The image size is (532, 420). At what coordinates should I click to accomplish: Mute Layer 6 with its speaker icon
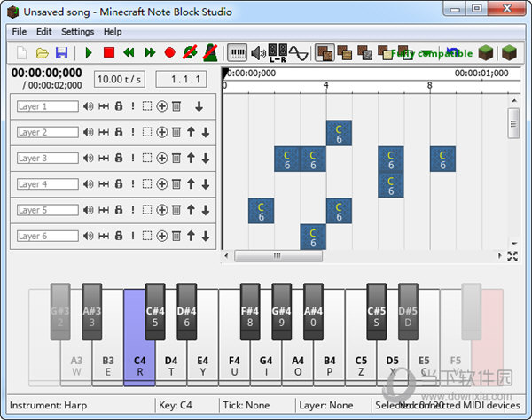click(88, 236)
